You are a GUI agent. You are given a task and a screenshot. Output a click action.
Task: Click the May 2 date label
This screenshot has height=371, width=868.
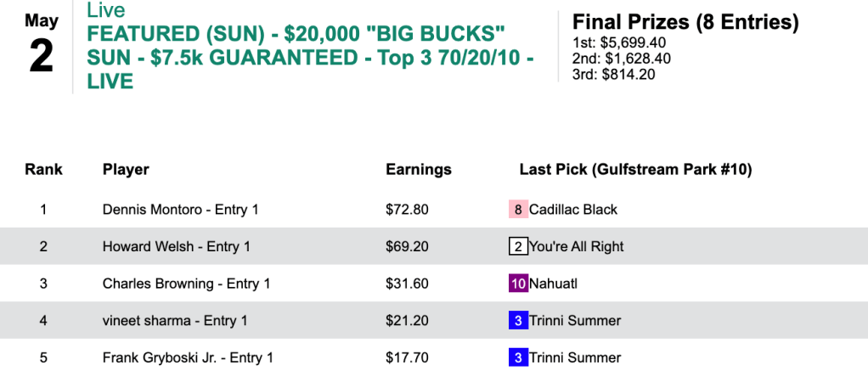(x=41, y=46)
